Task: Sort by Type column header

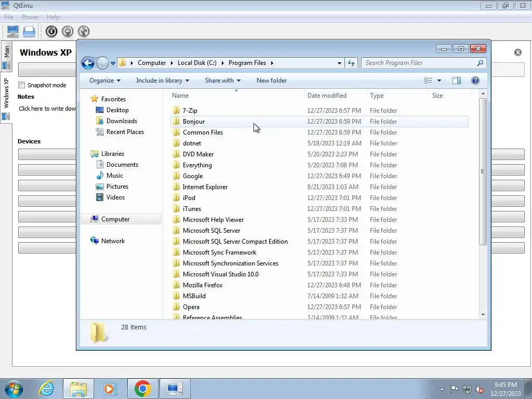Action: coord(377,96)
